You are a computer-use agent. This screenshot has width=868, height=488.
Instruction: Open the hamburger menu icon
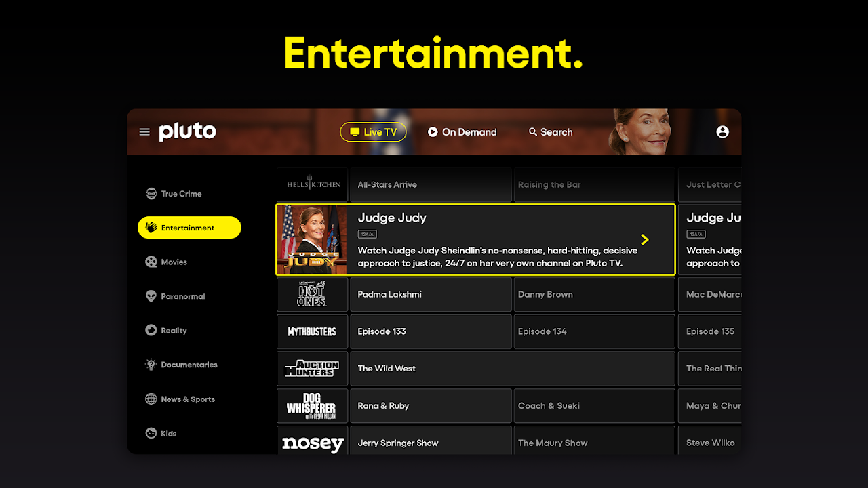[x=144, y=132]
